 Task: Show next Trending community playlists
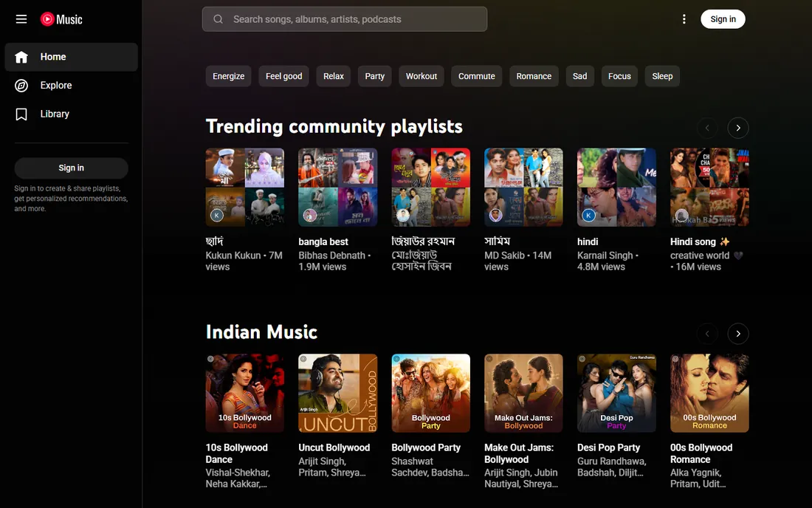[x=738, y=128]
